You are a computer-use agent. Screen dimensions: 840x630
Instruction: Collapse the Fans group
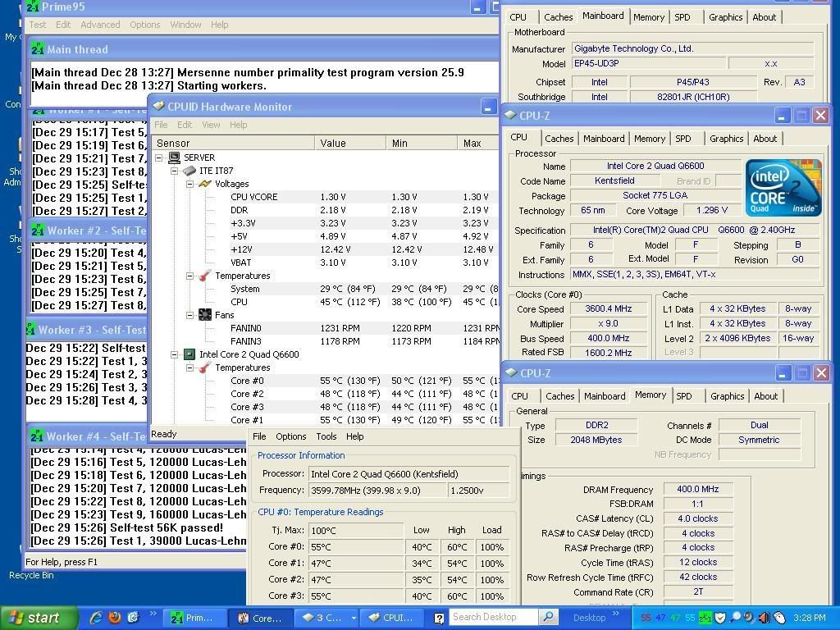[x=189, y=316]
